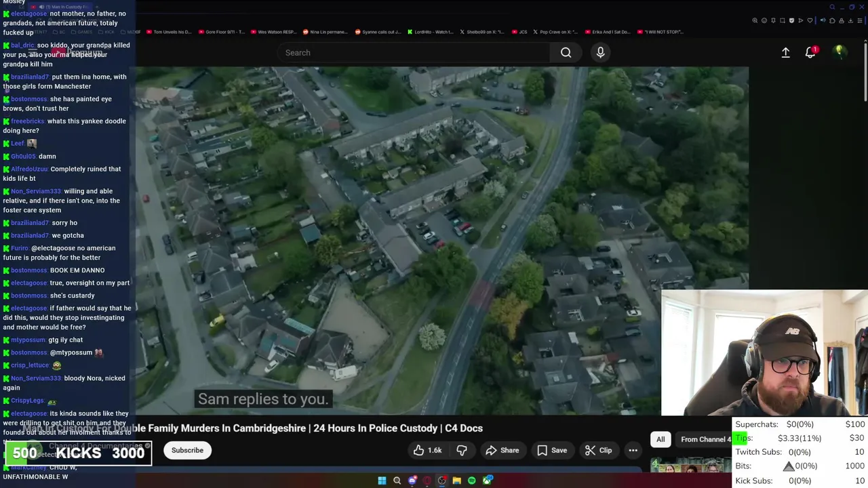This screenshot has height=488, width=868.
Task: Activate voice search microphone icon
Action: (x=600, y=53)
